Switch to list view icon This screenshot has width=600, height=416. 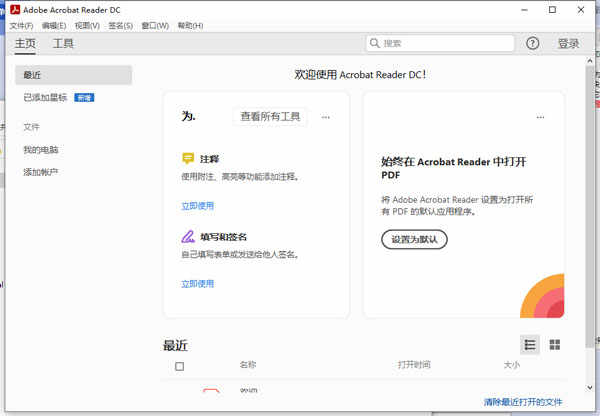coord(530,345)
